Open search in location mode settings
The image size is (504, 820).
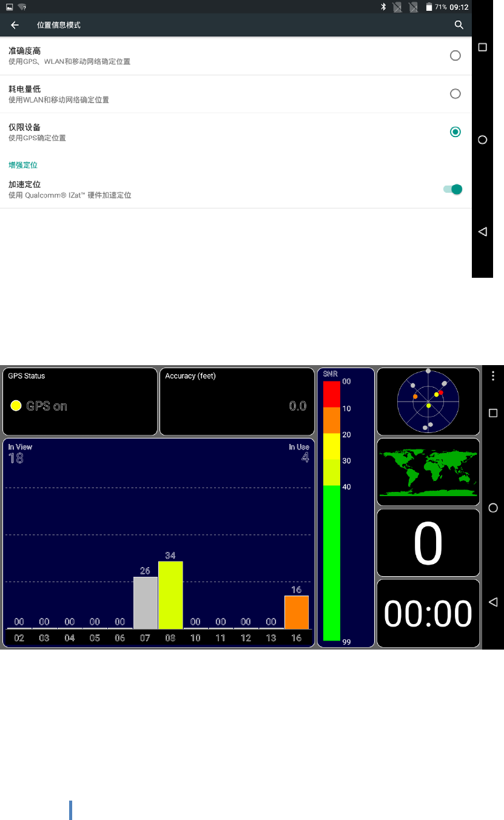tap(459, 25)
